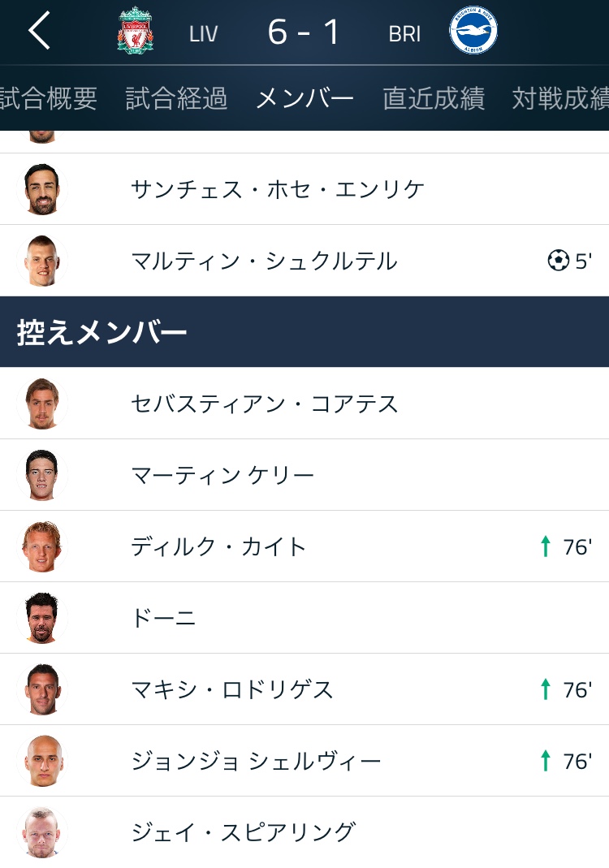The width and height of the screenshot is (609, 868).
Task: Tap the Liverpool club crest
Action: click(135, 32)
